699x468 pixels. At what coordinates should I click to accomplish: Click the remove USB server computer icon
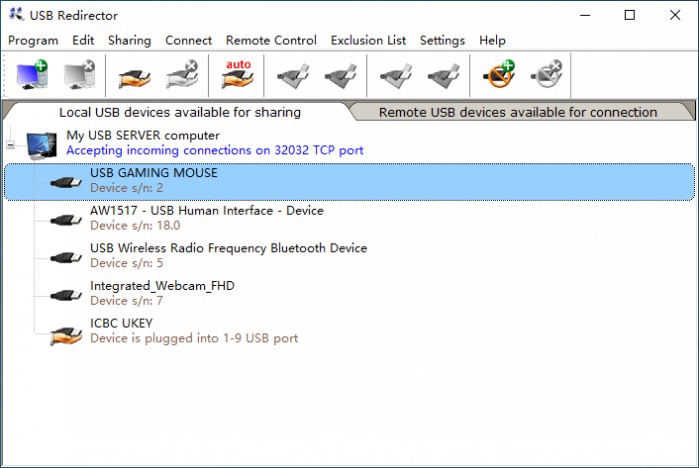pyautogui.click(x=79, y=74)
